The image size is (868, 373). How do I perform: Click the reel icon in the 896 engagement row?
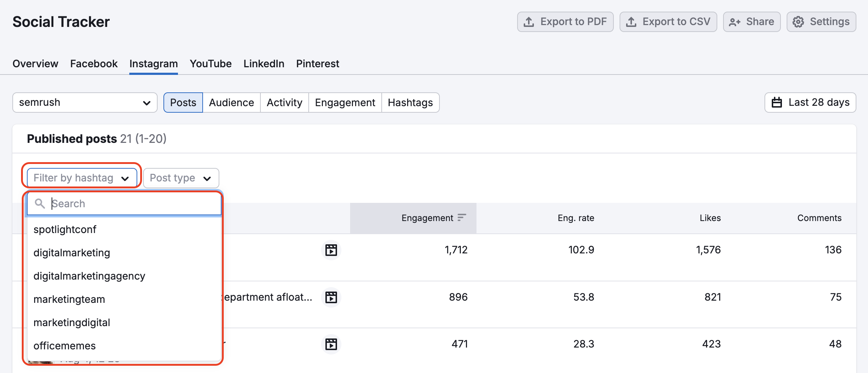(x=331, y=297)
